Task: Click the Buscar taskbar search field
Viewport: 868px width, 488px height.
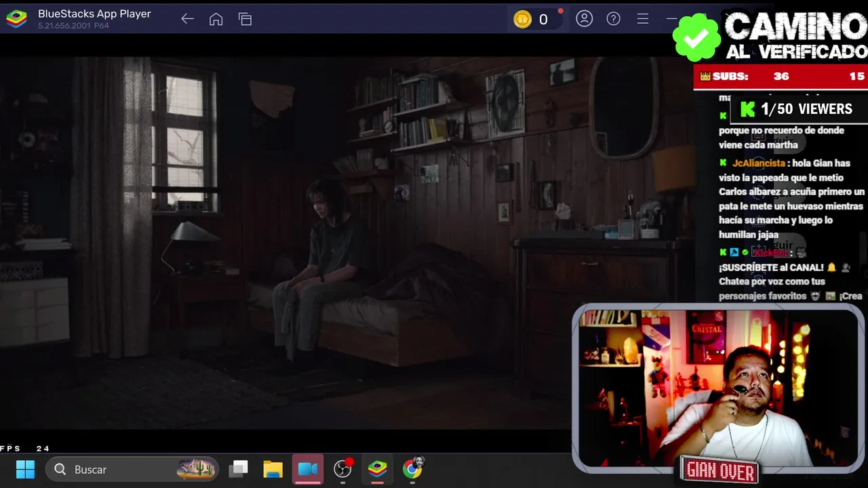Action: (132, 469)
